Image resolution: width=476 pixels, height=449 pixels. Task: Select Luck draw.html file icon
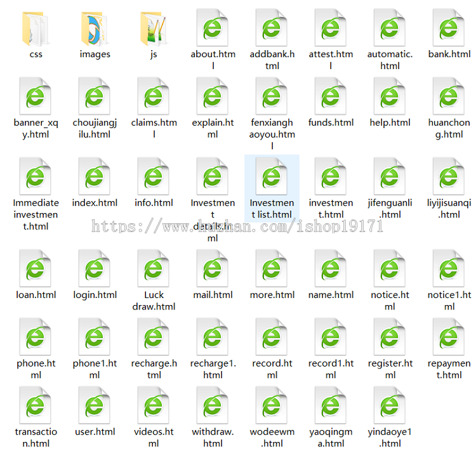pos(154,268)
